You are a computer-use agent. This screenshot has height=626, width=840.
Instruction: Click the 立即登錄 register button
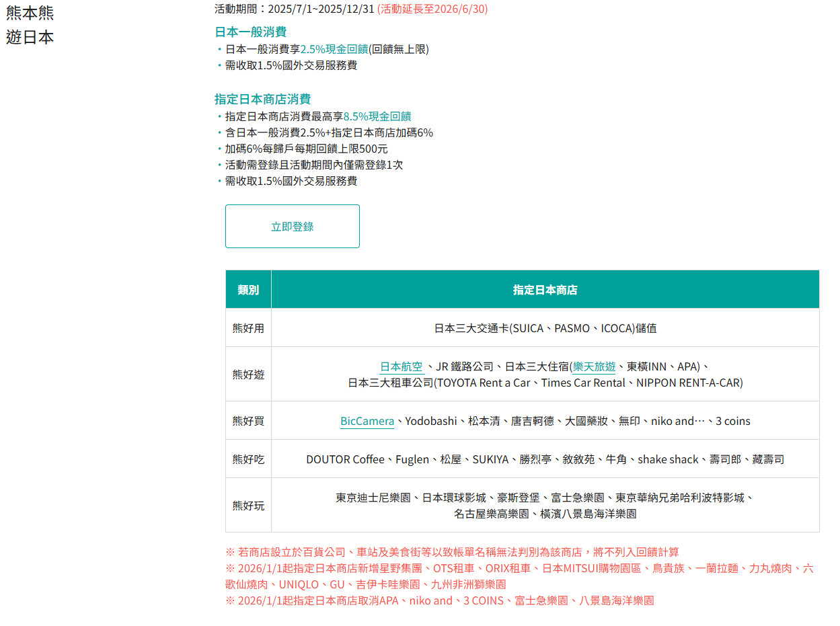292,227
